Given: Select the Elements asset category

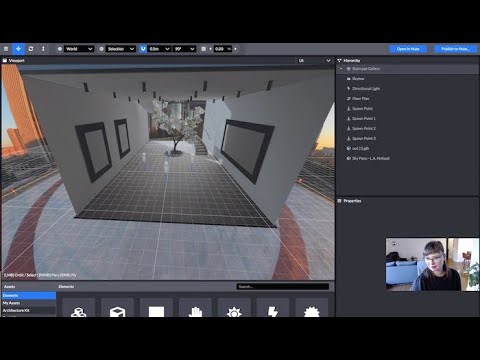Looking at the screenshot, I should point(29,296).
